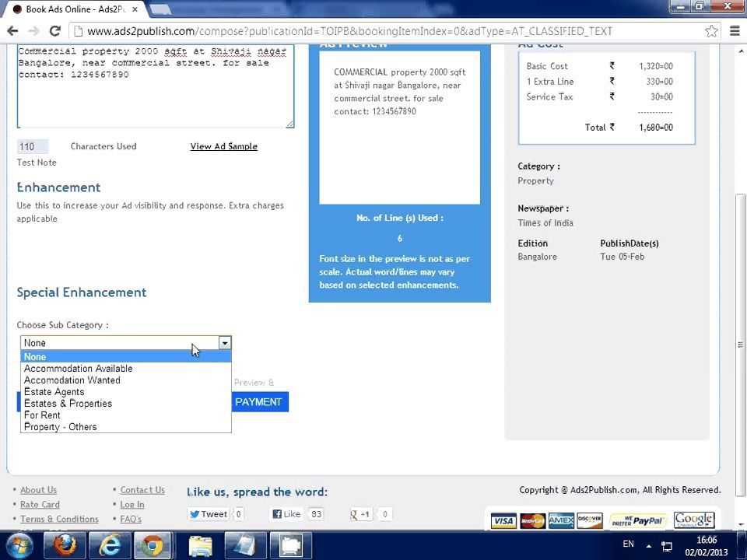Collapse the Sub Category dropdown arrow
The width and height of the screenshot is (747, 560).
click(224, 343)
